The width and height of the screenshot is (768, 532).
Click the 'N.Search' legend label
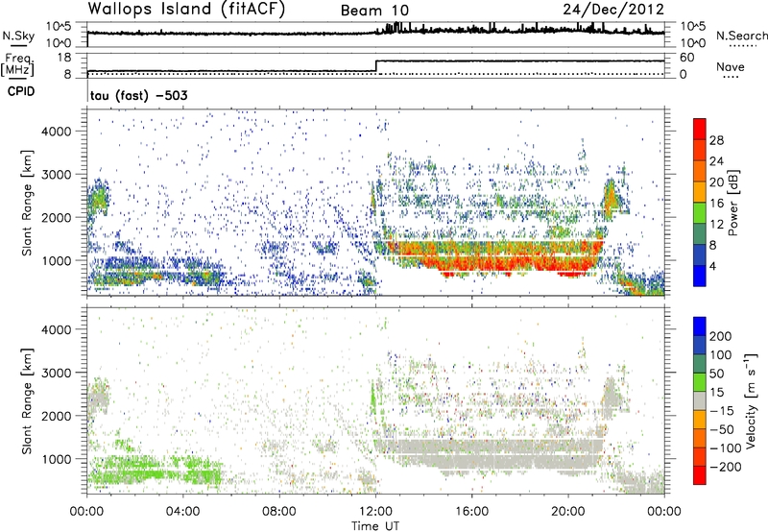(741, 36)
